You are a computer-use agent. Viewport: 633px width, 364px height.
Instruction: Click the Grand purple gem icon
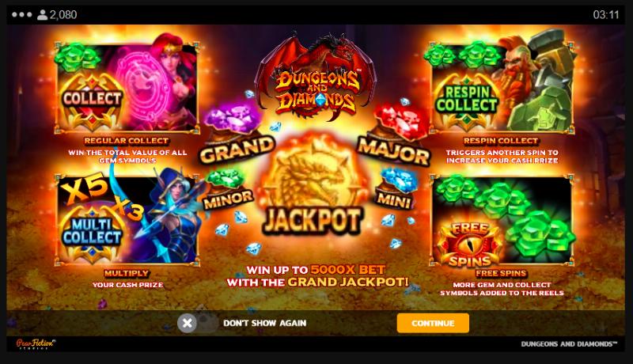[x=233, y=118]
